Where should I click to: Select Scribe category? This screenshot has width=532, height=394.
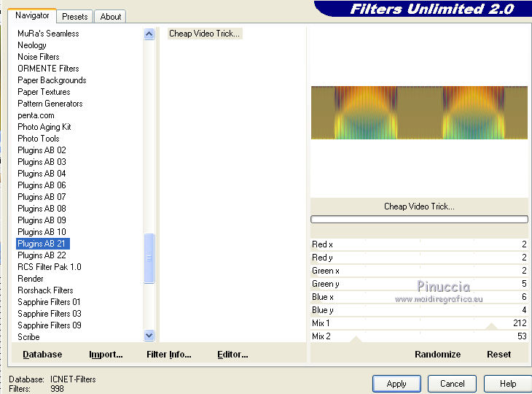(x=28, y=337)
